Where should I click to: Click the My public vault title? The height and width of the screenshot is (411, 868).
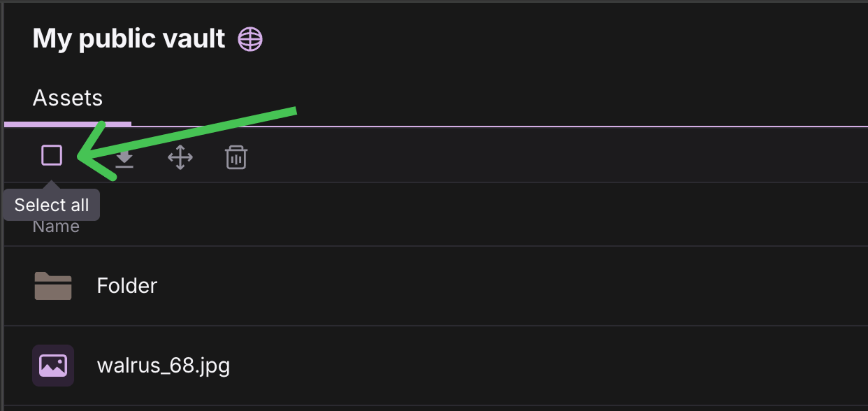coord(129,38)
